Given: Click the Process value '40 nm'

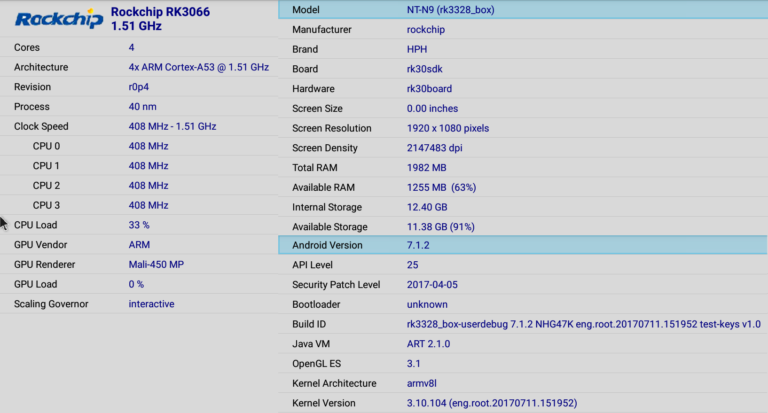Looking at the screenshot, I should [143, 106].
